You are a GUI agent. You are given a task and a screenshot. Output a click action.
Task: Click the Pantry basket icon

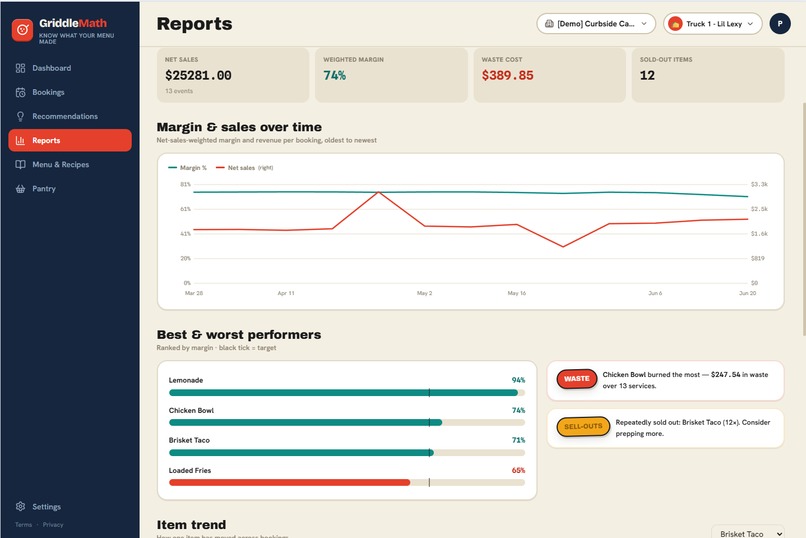click(x=21, y=189)
